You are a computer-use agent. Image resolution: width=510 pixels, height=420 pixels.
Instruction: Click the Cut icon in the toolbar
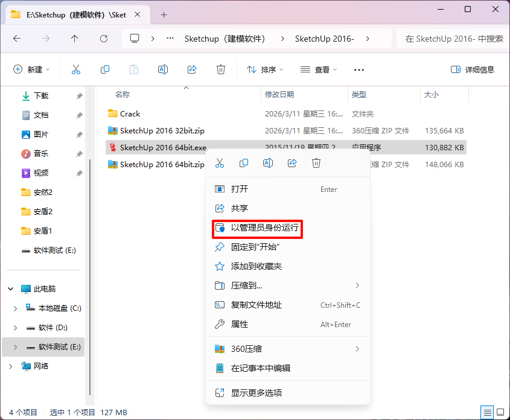[76, 69]
